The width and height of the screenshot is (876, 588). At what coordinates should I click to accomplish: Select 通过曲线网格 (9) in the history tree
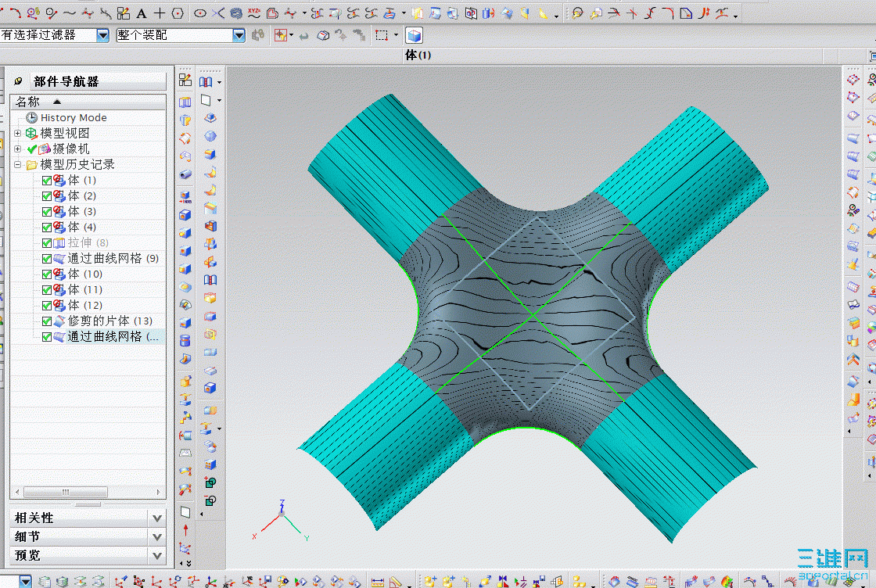pyautogui.click(x=113, y=259)
